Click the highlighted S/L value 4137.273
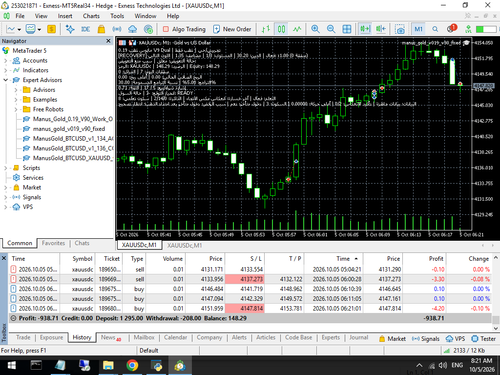 pos(244,279)
